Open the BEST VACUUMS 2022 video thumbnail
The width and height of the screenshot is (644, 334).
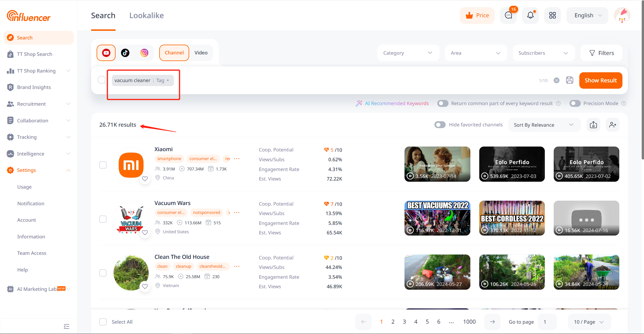click(437, 218)
